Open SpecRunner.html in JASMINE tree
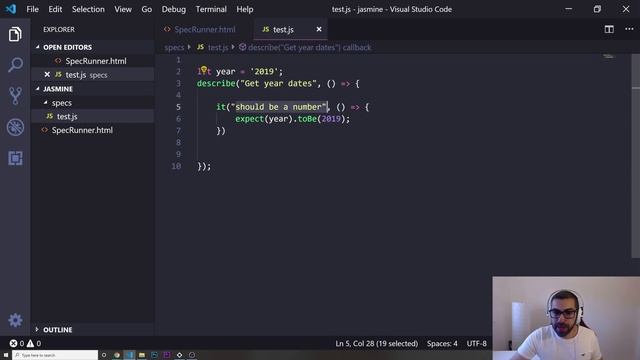The width and height of the screenshot is (640, 360). coord(93,130)
